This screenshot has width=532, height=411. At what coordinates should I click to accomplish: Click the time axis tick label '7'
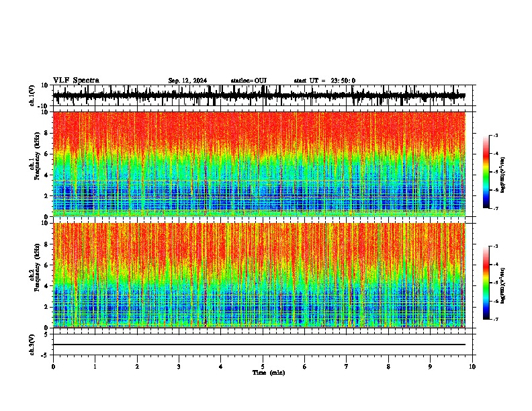coord(347,367)
